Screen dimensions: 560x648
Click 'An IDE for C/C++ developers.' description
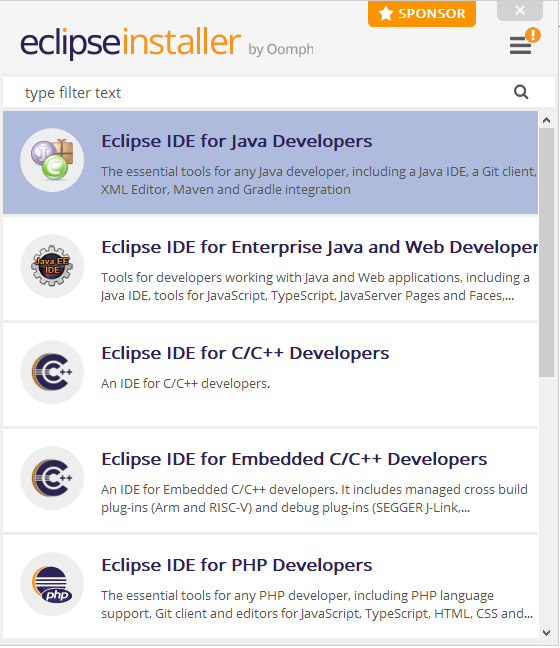point(186,384)
